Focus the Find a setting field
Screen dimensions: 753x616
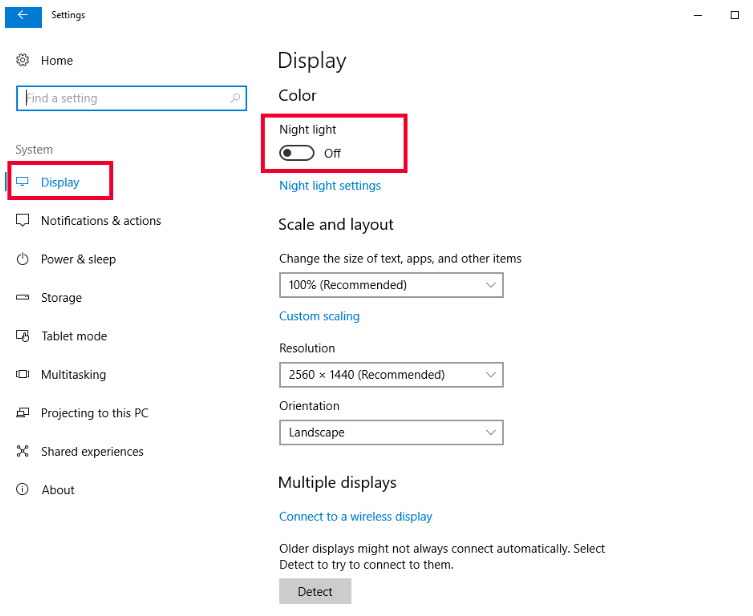point(132,98)
